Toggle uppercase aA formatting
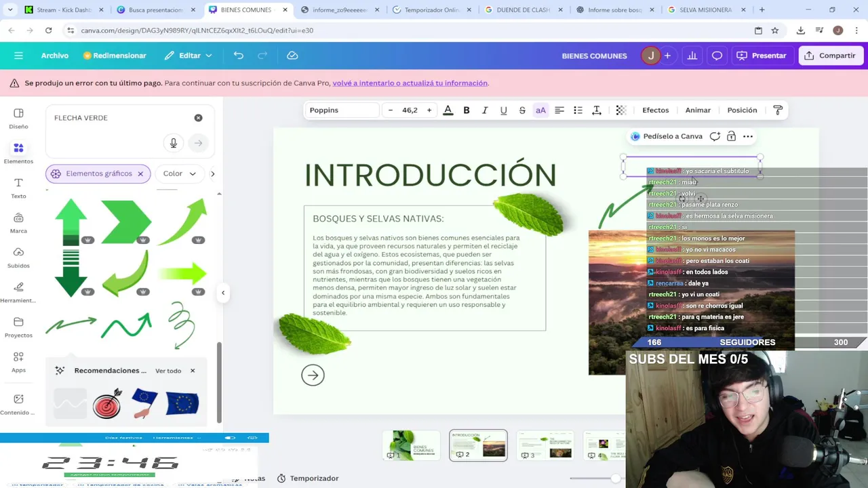 click(540, 110)
